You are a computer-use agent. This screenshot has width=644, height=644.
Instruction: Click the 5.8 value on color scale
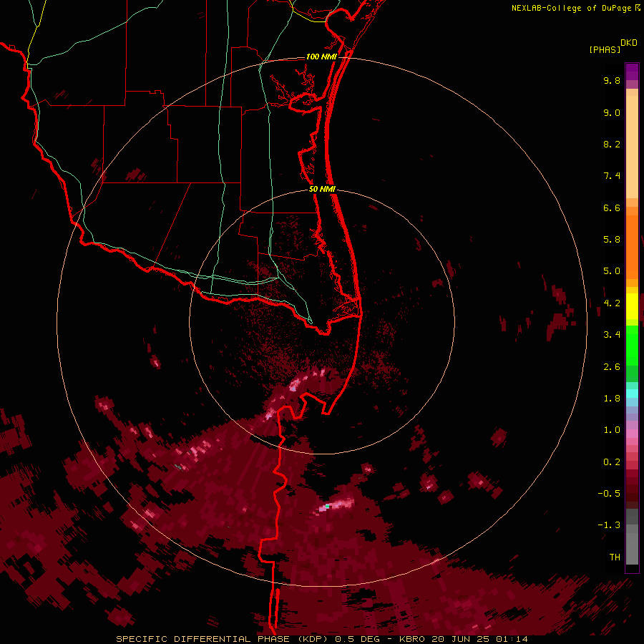(612, 240)
